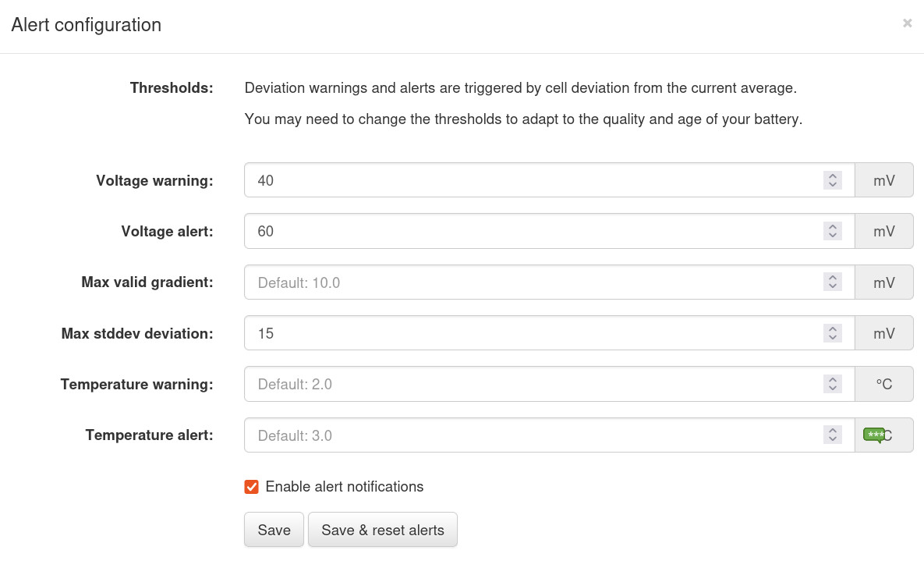Click the Max stddev deviation field
924x561 pixels.
(x=530, y=333)
